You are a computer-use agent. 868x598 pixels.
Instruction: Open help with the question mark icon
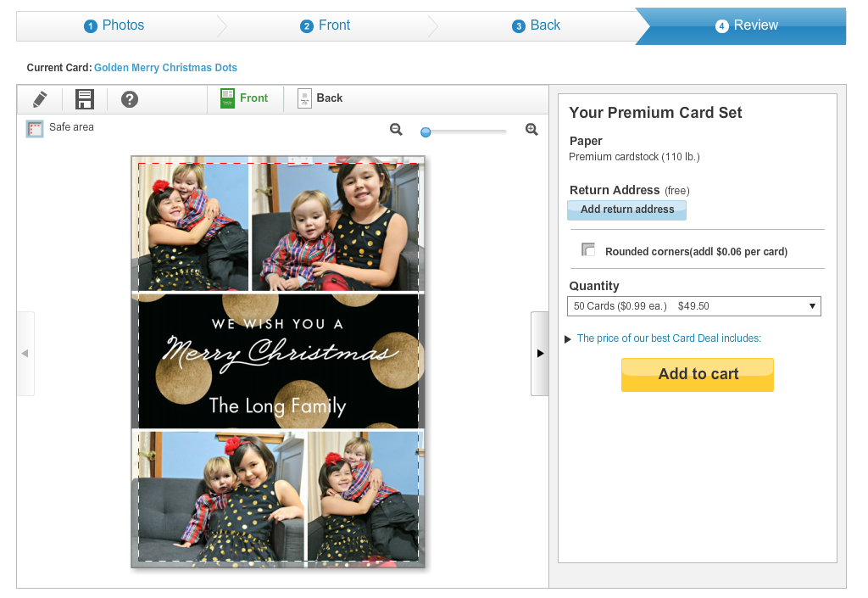[130, 100]
